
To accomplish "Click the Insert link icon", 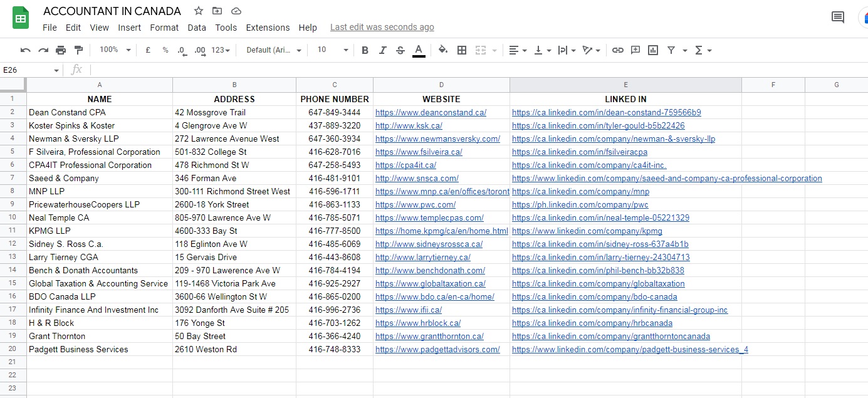I will 618,50.
